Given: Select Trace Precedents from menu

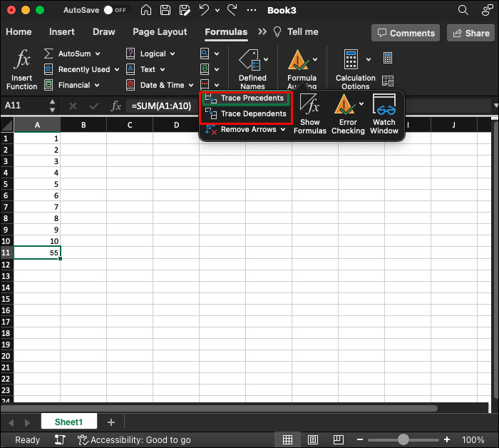Looking at the screenshot, I should (252, 98).
